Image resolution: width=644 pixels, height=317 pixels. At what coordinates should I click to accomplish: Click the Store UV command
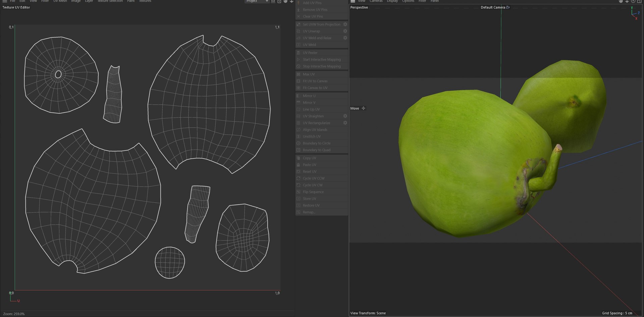pos(322,199)
